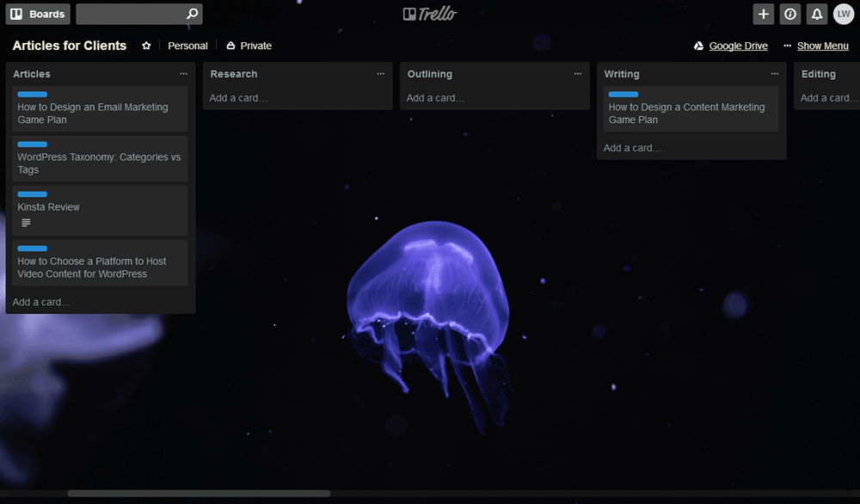
Task: Open the notifications bell icon
Action: coord(817,15)
